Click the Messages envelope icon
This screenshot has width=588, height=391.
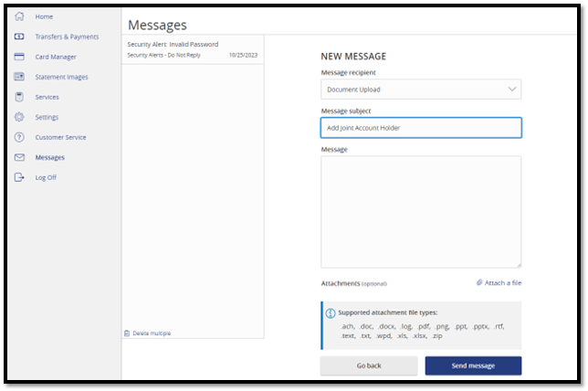click(x=18, y=157)
